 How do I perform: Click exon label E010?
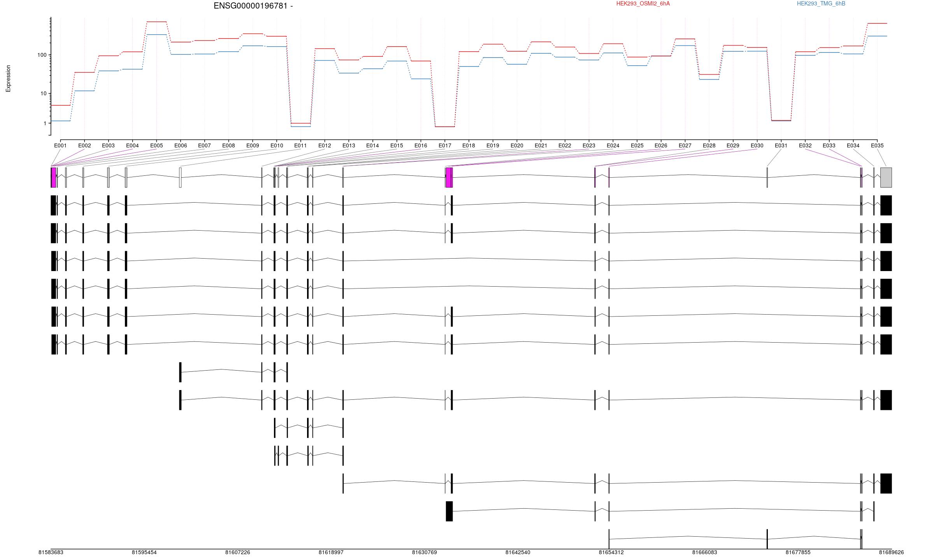pos(277,146)
